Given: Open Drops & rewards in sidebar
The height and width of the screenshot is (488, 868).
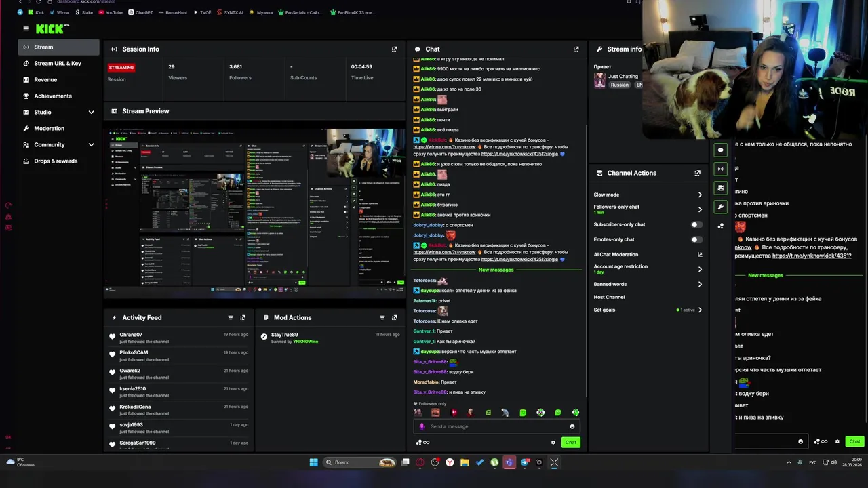Looking at the screenshot, I should tap(59, 161).
